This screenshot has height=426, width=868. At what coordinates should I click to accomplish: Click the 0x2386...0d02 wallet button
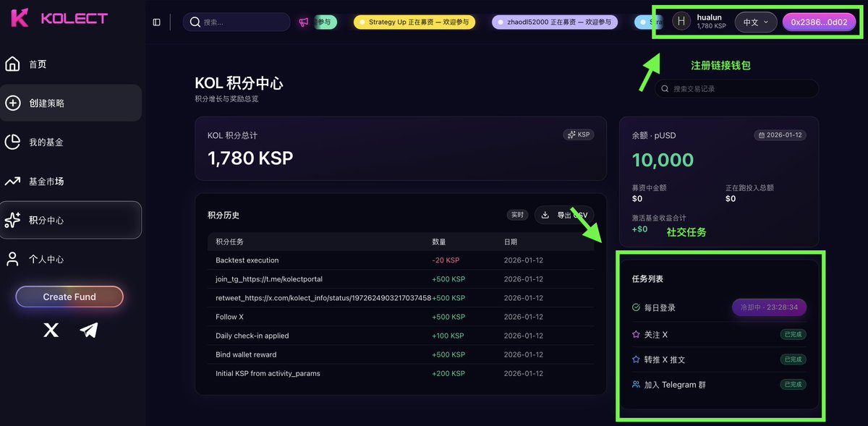point(819,22)
